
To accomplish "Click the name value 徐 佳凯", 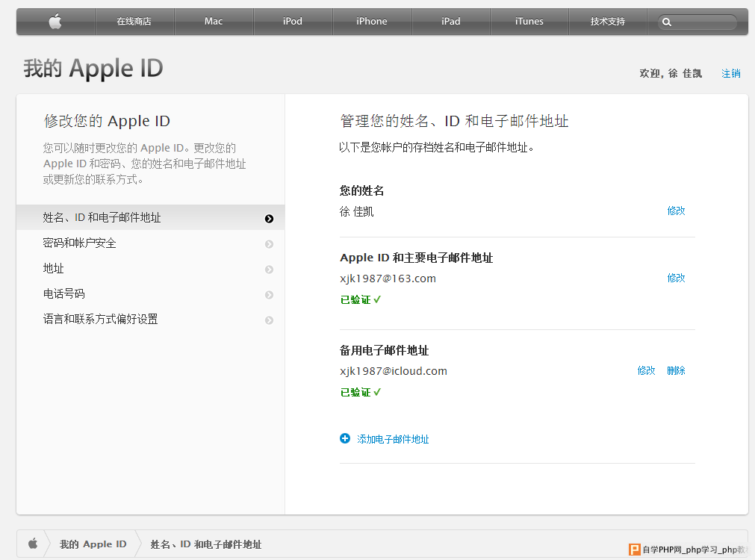I will [356, 211].
